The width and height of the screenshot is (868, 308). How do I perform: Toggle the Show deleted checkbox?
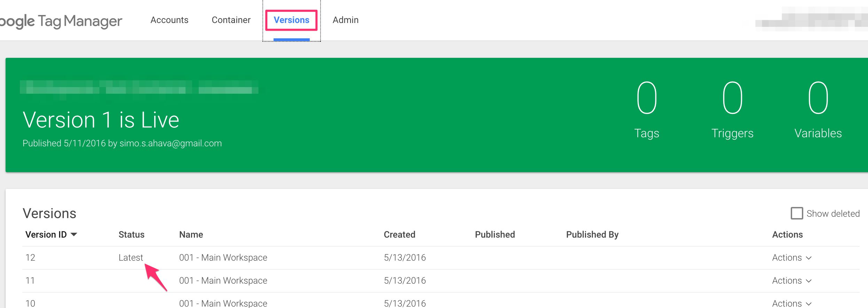click(x=797, y=213)
